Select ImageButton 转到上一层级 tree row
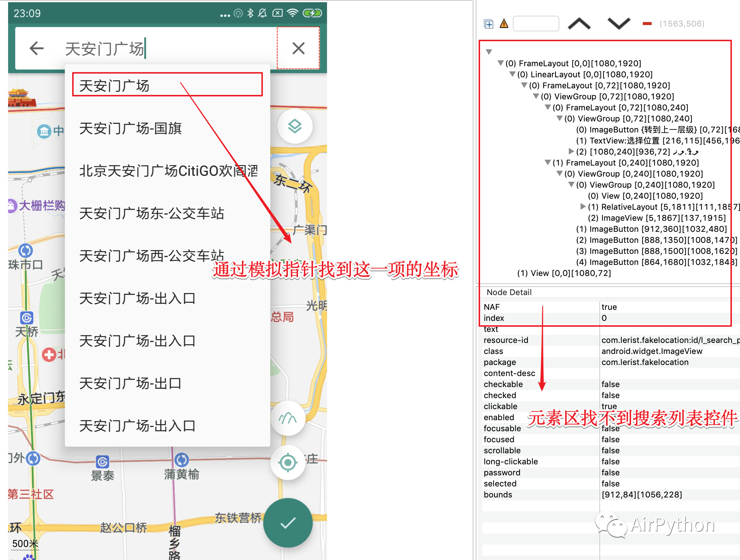The image size is (740, 560). 658,130
